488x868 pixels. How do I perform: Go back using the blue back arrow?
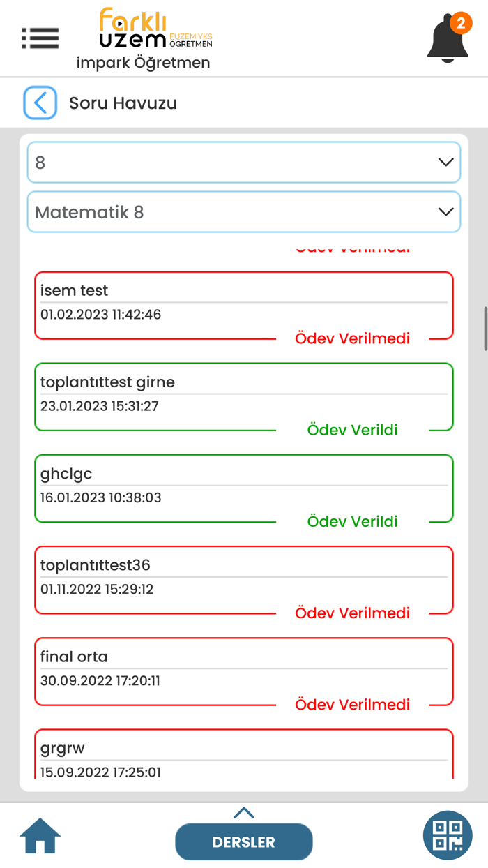[x=40, y=102]
